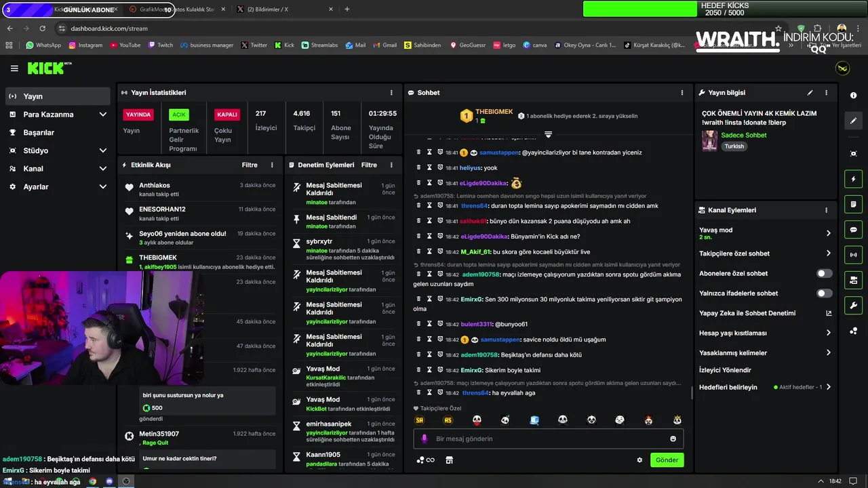Click the wrench icon in the right sidebar
This screenshot has height=488, width=868.
(x=853, y=305)
